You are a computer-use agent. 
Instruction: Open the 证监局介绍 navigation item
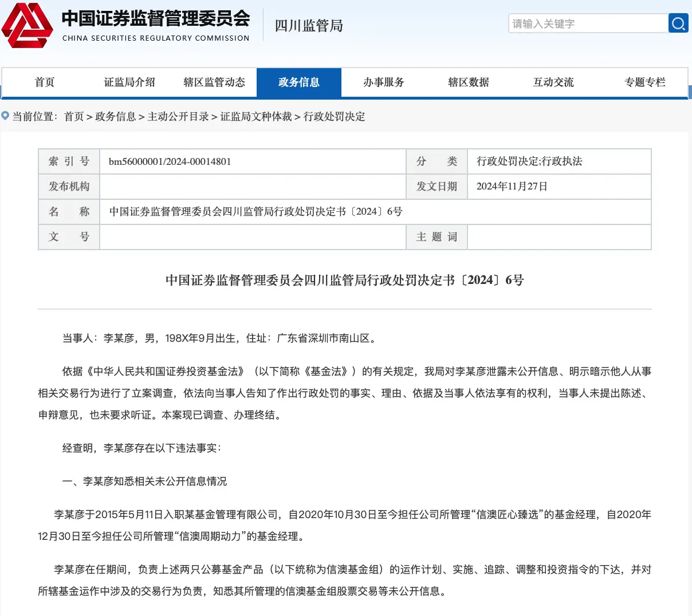(x=129, y=82)
